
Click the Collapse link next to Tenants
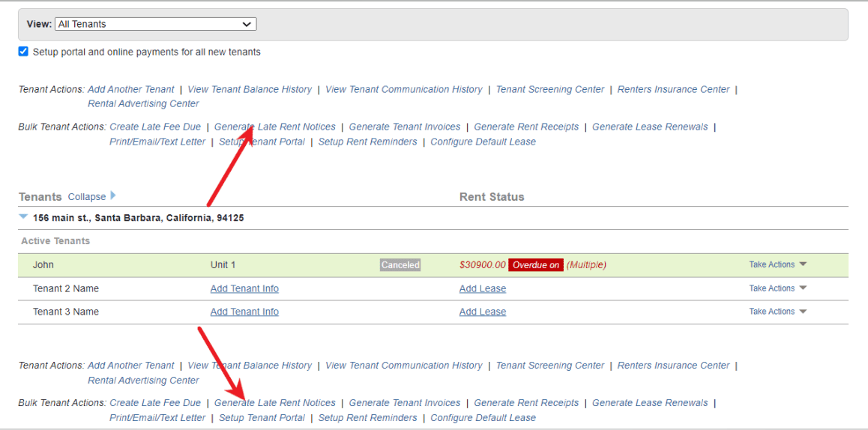pyautogui.click(x=87, y=197)
